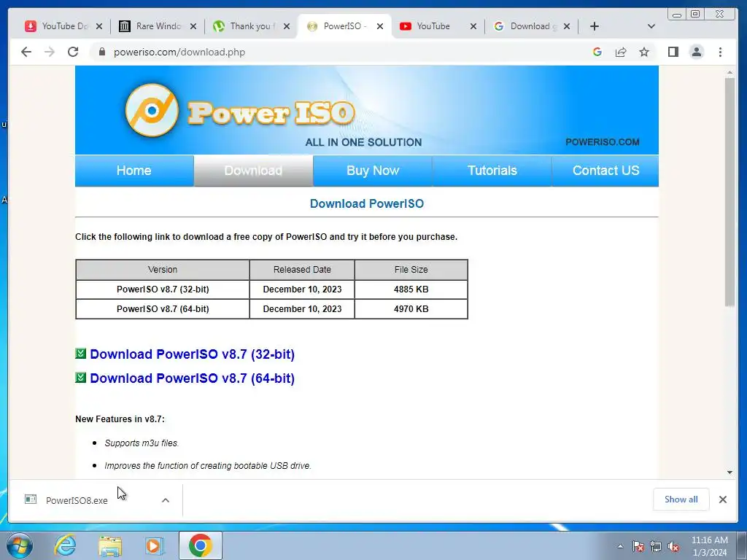Open the Chrome profile avatar
The height and width of the screenshot is (560, 747).
pos(697,52)
